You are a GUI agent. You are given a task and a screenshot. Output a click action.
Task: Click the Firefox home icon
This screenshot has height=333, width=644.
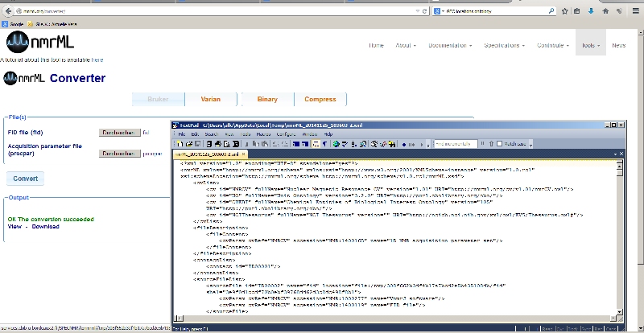tap(605, 11)
